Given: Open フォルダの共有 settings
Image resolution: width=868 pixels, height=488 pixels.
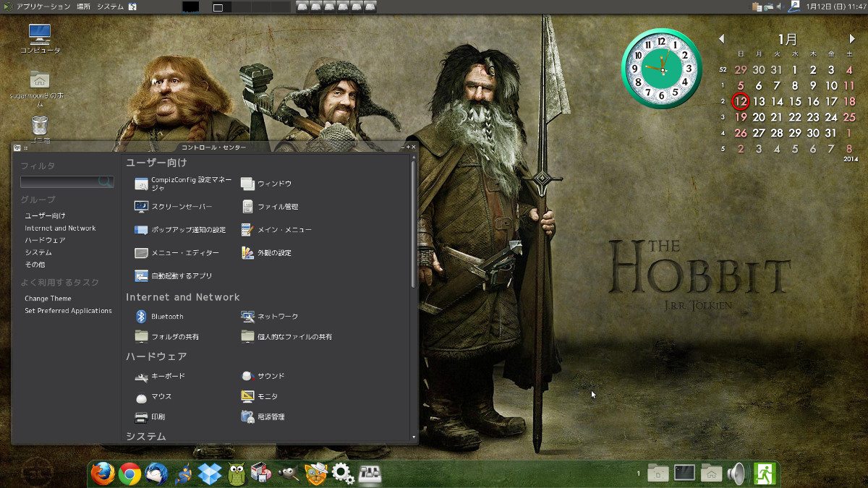Looking at the screenshot, I should pos(167,337).
